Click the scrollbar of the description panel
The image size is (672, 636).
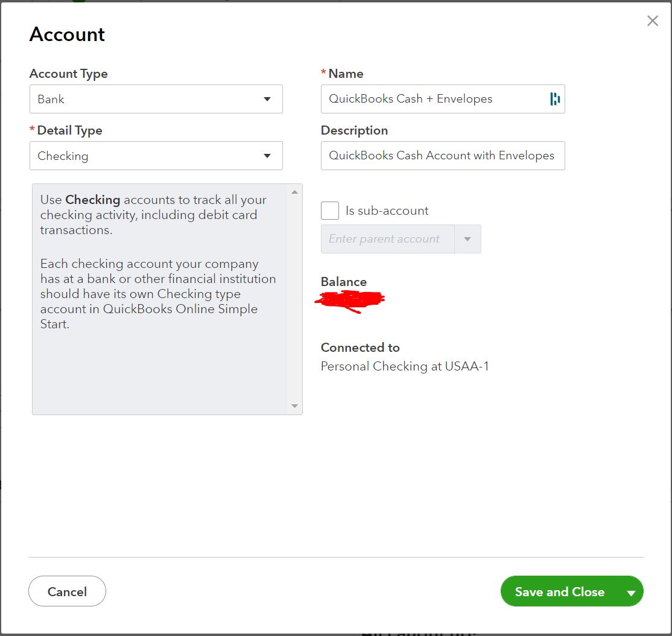coord(294,299)
